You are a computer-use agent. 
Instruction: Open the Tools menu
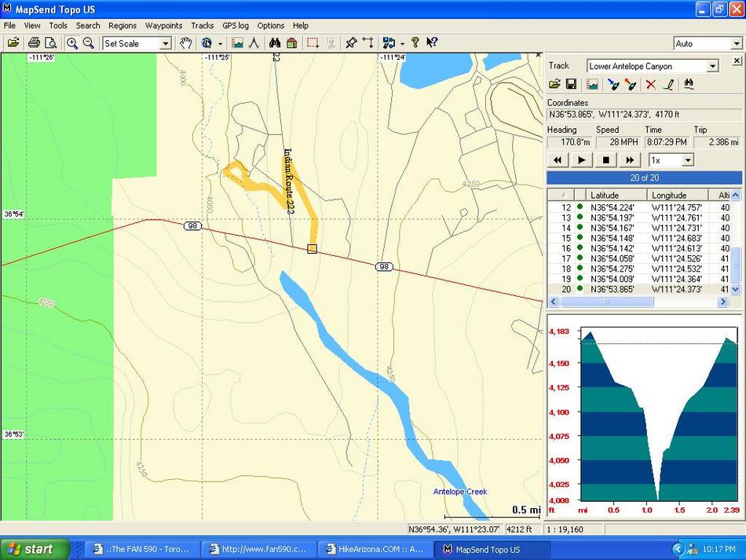pyautogui.click(x=58, y=26)
